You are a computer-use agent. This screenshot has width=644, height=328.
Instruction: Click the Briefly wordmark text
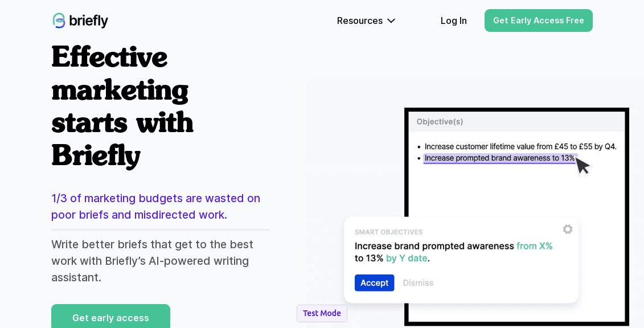(x=89, y=21)
